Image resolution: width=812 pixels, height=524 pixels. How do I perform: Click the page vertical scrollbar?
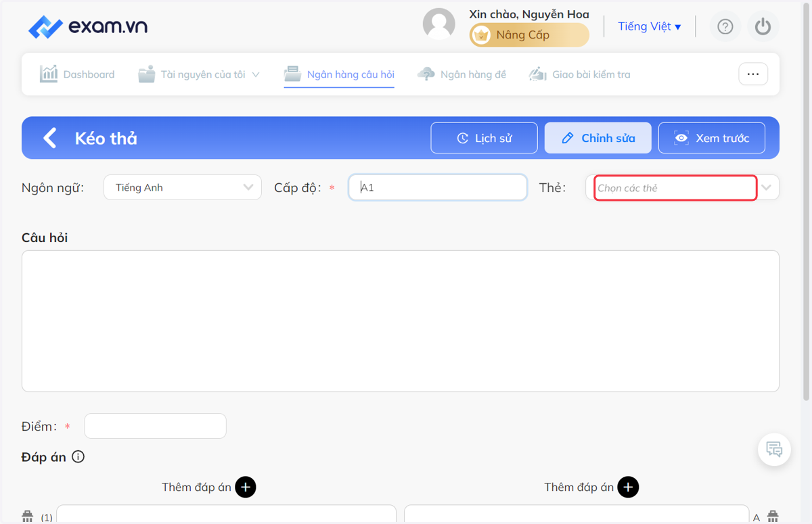tap(806, 203)
